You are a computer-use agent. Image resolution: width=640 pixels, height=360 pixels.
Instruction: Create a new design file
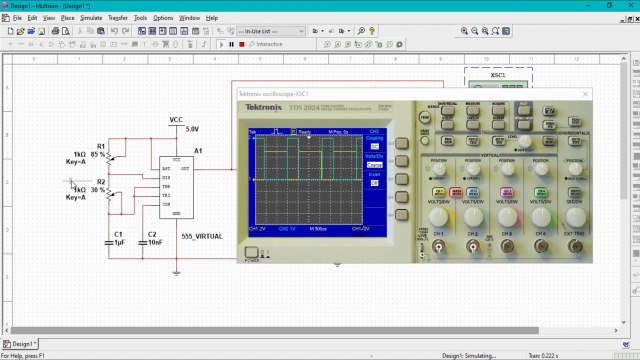pos(11,31)
